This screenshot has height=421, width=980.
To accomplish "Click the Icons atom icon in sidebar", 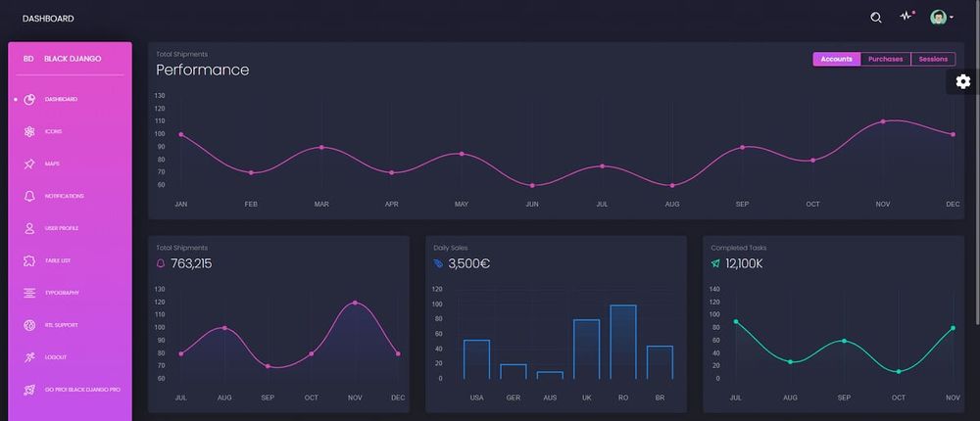I will click(x=29, y=131).
